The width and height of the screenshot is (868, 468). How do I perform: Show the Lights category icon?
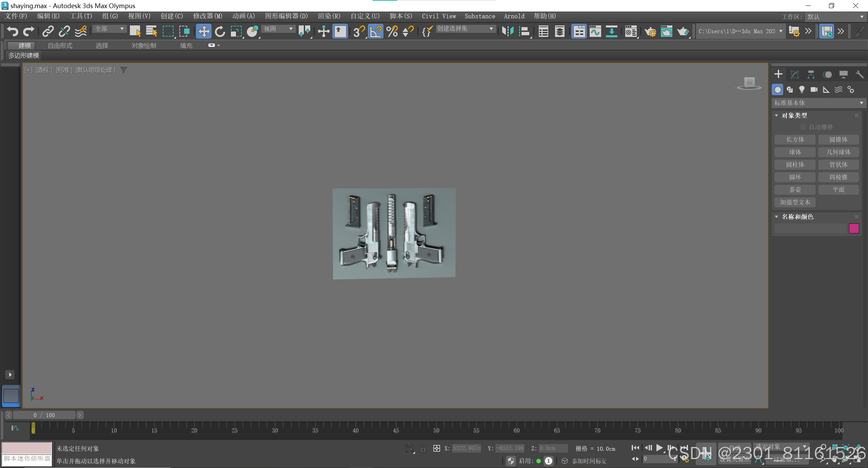802,89
